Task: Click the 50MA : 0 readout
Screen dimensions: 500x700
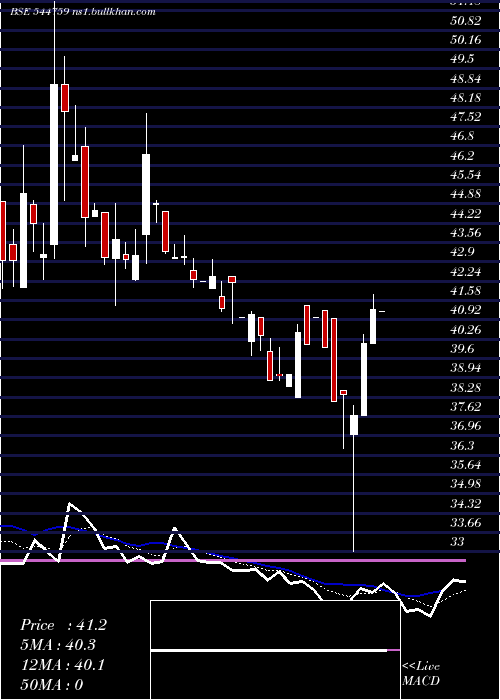Action: click(x=52, y=685)
